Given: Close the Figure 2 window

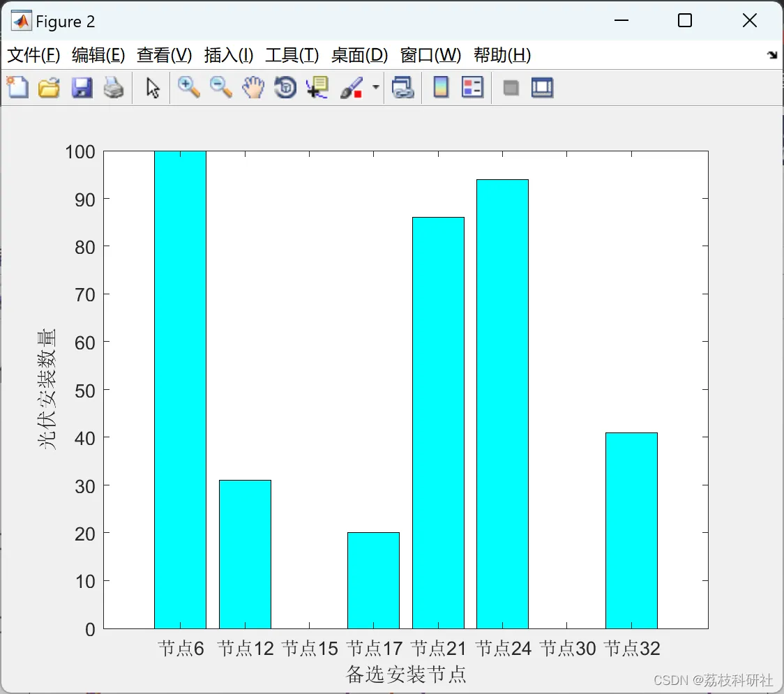Looking at the screenshot, I should (x=750, y=20).
